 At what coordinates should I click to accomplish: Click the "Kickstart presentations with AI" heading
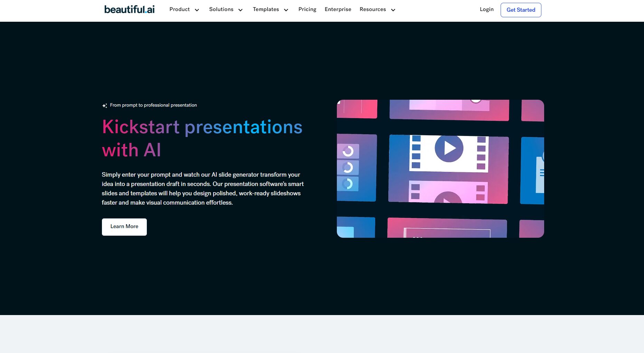click(202, 138)
